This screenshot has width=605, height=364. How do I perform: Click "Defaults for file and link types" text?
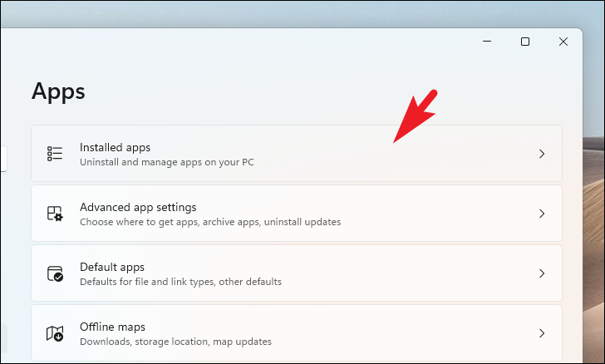coord(146,282)
